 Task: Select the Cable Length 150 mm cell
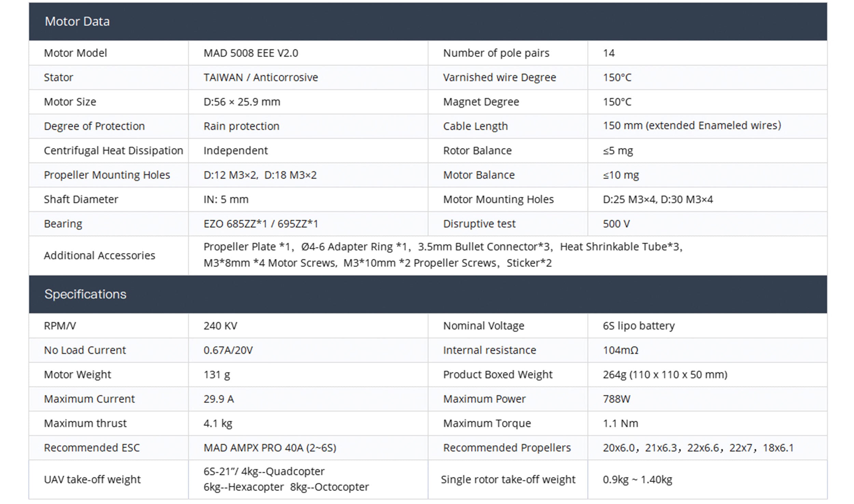[x=692, y=126]
